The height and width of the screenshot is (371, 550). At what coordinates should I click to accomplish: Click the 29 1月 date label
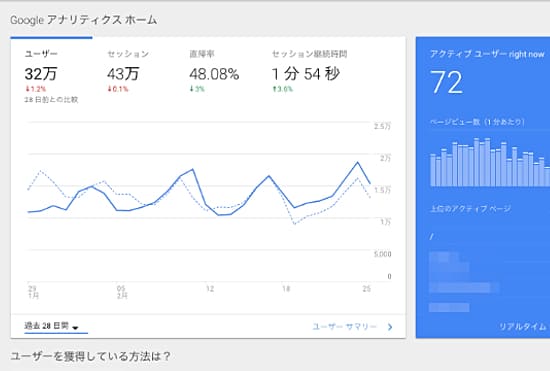click(x=33, y=292)
